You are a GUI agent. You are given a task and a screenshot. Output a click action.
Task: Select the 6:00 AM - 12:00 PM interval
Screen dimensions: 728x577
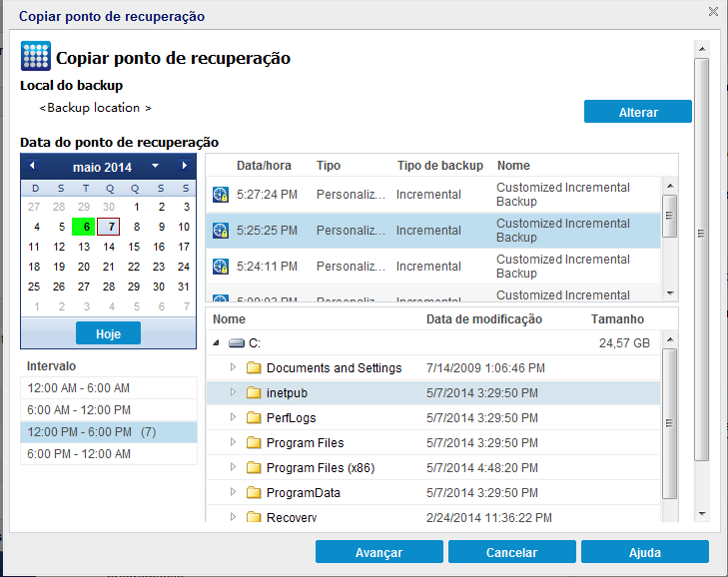click(109, 410)
